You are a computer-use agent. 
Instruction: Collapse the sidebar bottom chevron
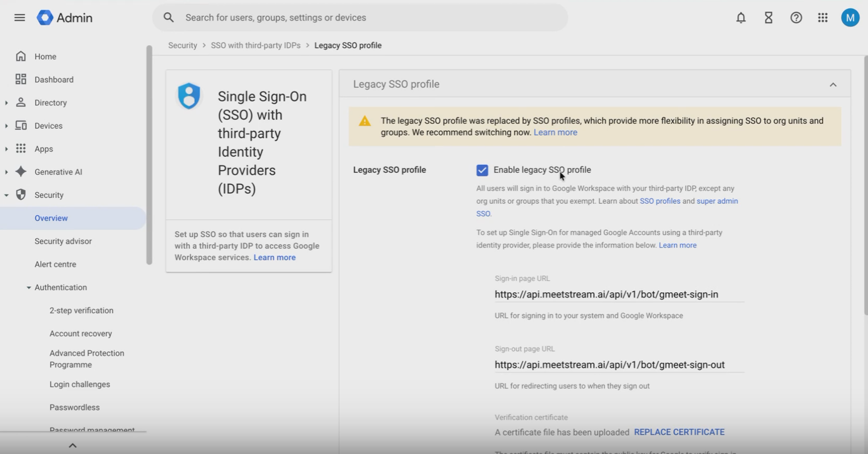[73, 445]
